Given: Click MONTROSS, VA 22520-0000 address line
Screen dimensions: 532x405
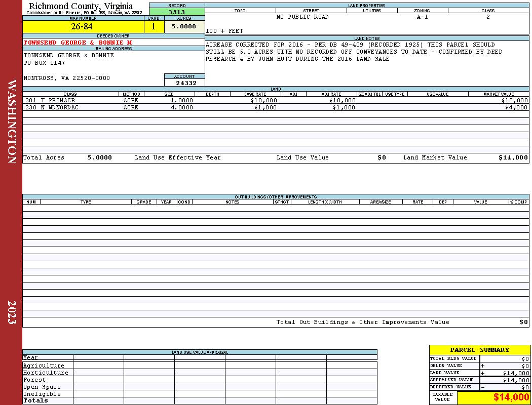Looking at the screenshot, I should [66, 78].
